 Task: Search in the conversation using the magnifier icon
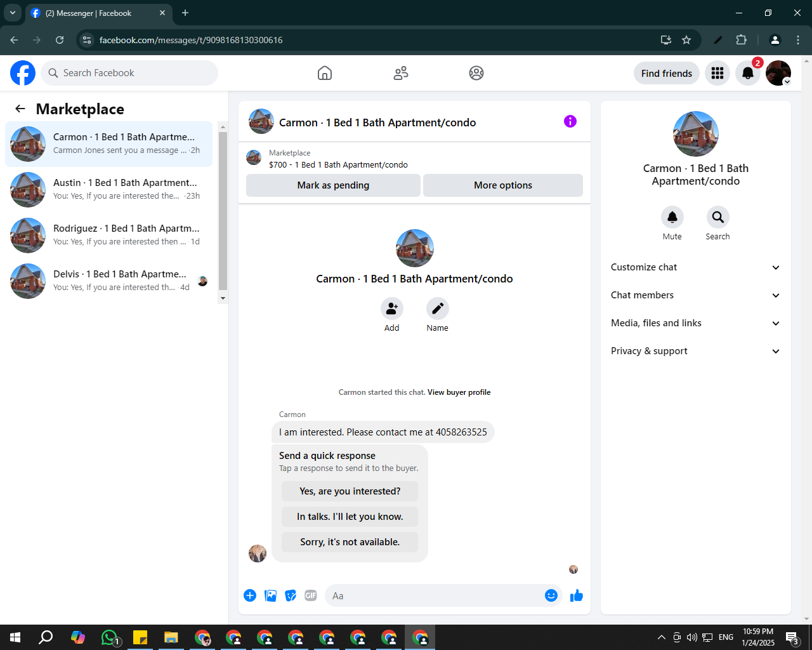point(718,217)
